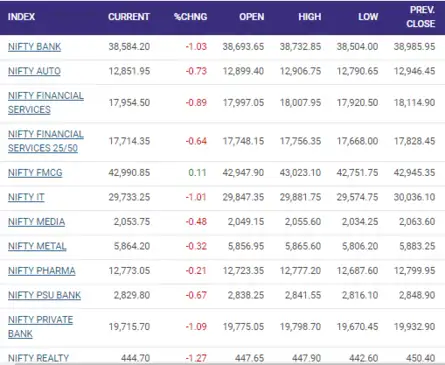
Task: Select NIFTY REALTY change value -1.27
Action: tap(196, 358)
